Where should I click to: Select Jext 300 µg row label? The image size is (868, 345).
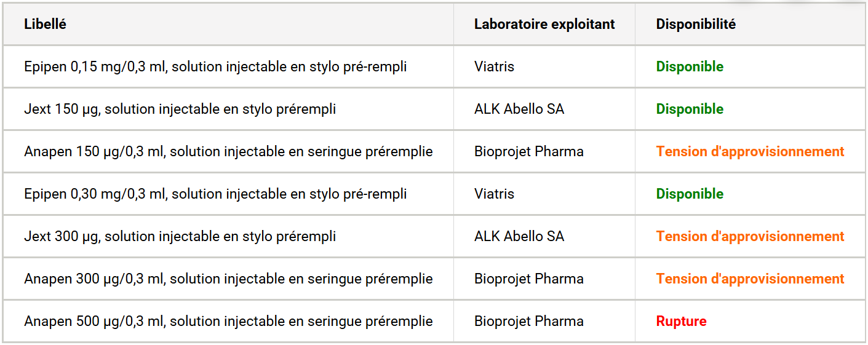[x=180, y=236]
